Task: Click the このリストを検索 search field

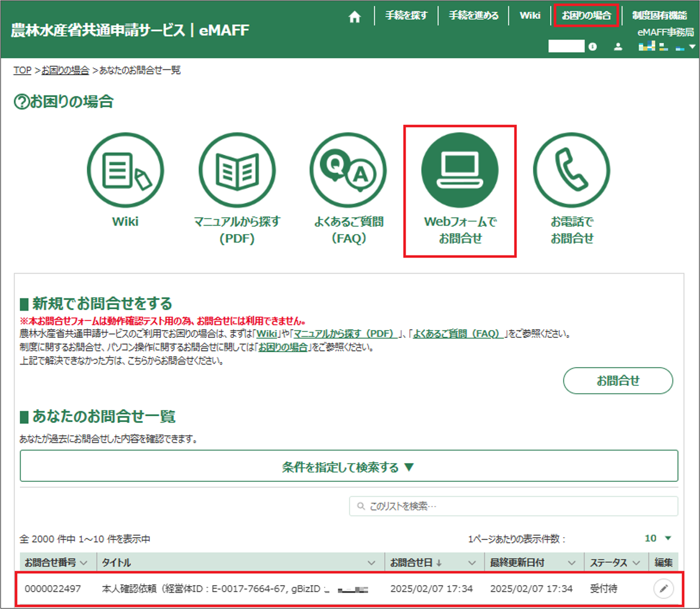Action: click(x=513, y=506)
